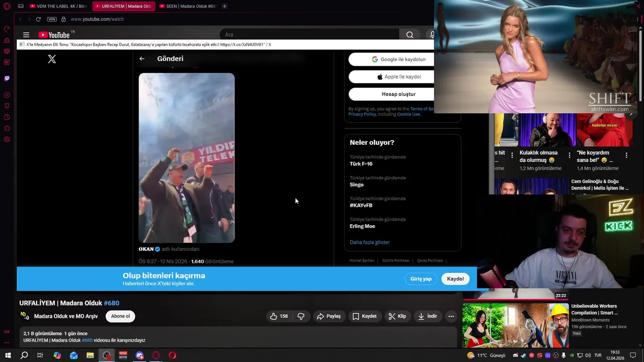The width and height of the screenshot is (644, 362).
Task: Open the Opera GX main menu logo
Action: point(7,6)
